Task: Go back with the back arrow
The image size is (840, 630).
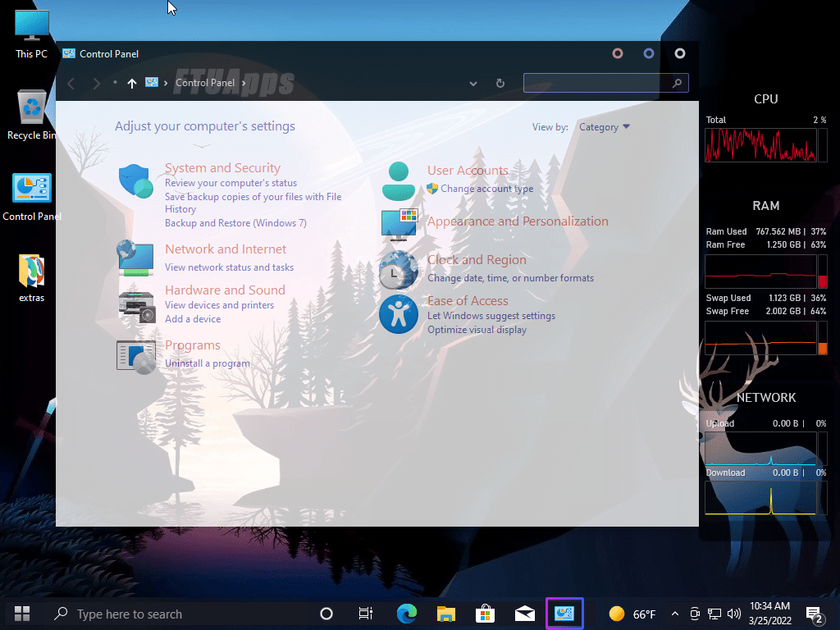Action: point(71,84)
